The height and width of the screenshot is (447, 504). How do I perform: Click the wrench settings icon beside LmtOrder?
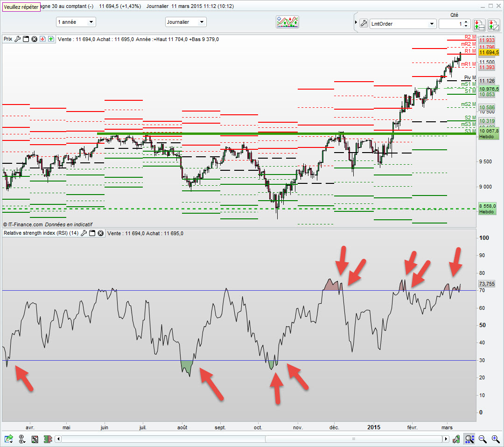(x=364, y=23)
